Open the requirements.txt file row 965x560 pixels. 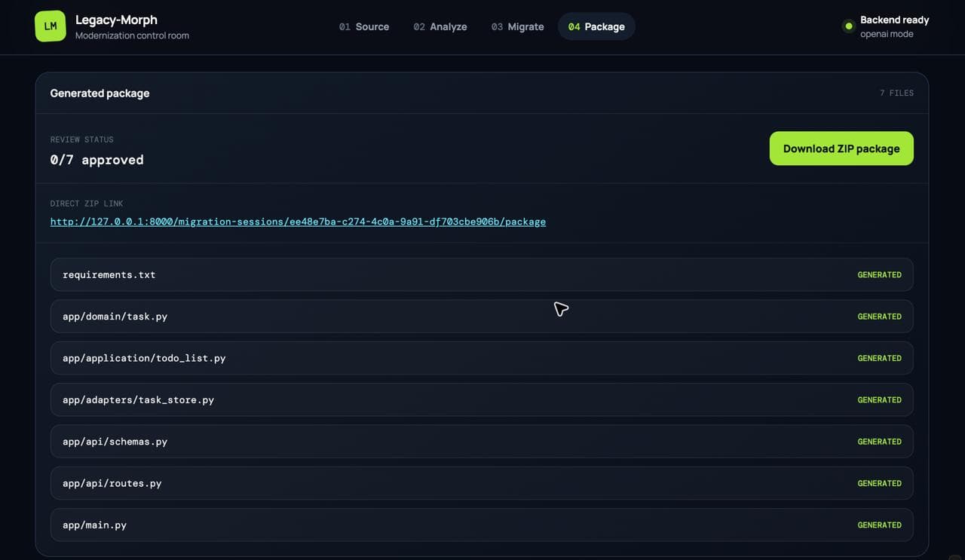tap(482, 274)
